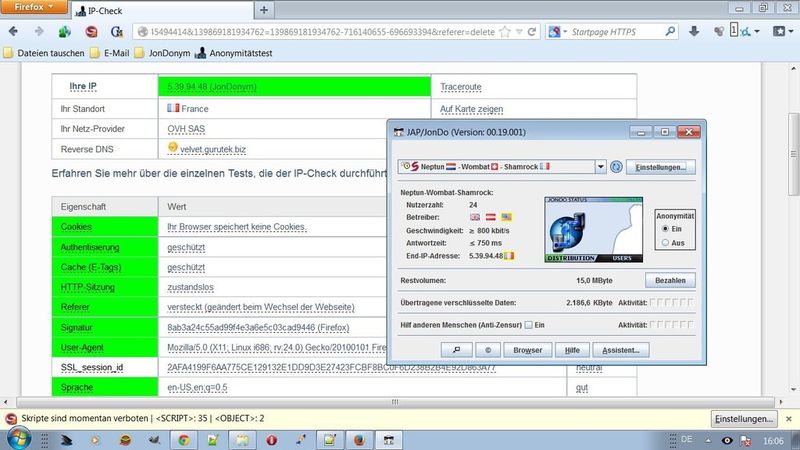Click the Windows Start orb
The image size is (800, 450).
[x=18, y=439]
